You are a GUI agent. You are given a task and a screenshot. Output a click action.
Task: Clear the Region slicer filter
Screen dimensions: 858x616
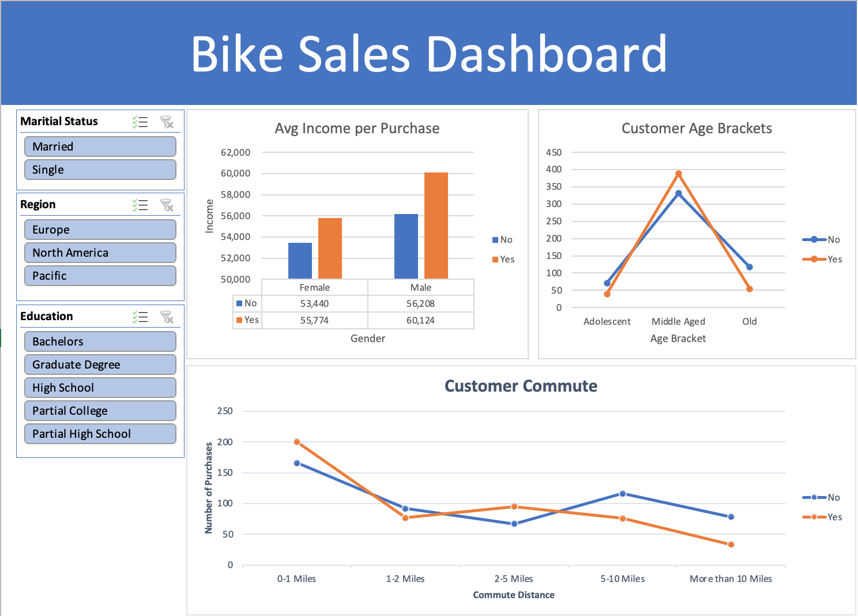(x=167, y=205)
